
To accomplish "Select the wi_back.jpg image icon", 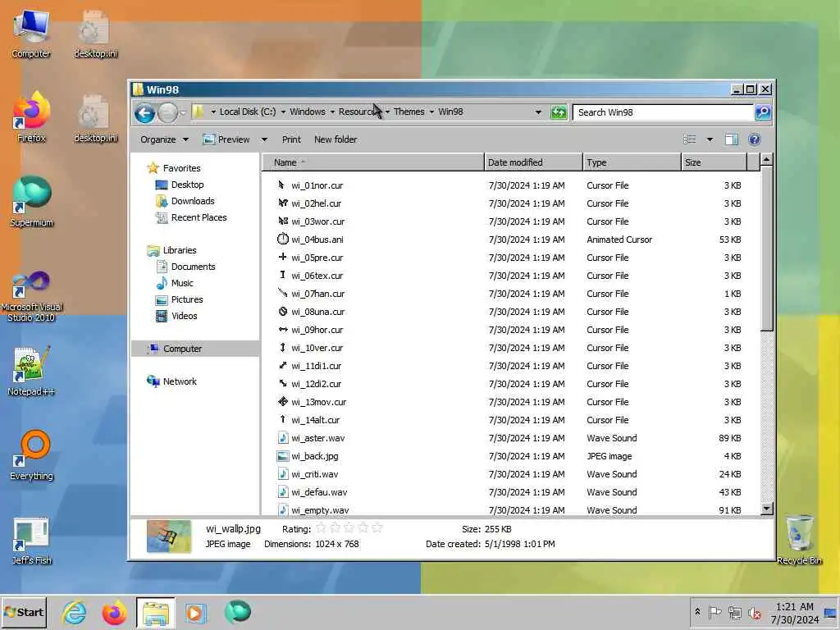I will click(282, 456).
